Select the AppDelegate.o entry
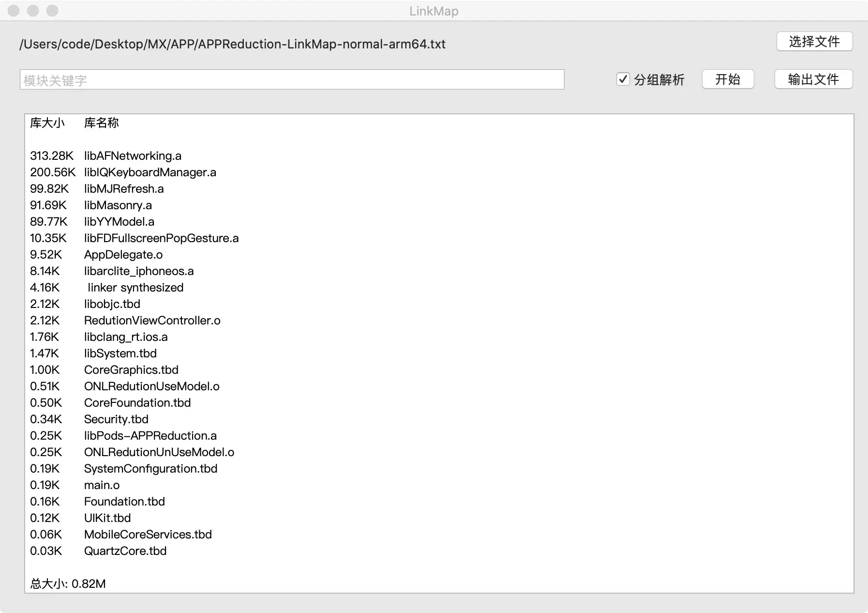Viewport: 868px width, 613px height. click(x=123, y=255)
